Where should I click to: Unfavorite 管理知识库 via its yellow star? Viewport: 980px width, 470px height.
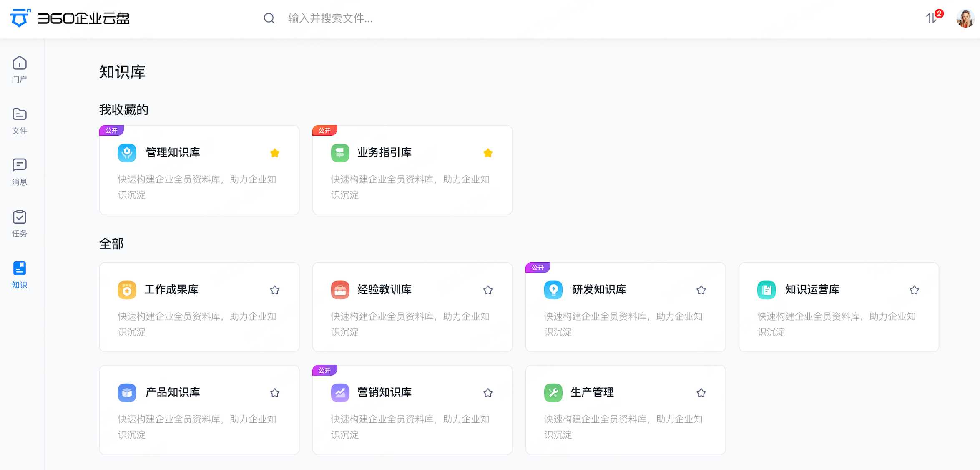(275, 153)
